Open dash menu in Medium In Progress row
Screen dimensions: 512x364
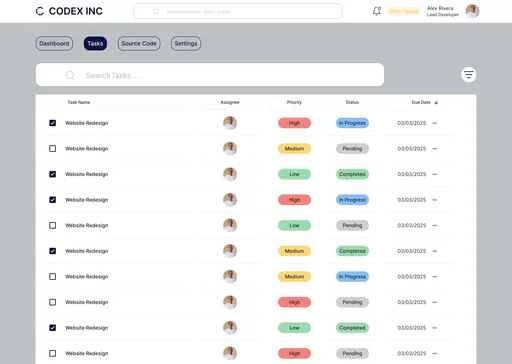(x=435, y=277)
